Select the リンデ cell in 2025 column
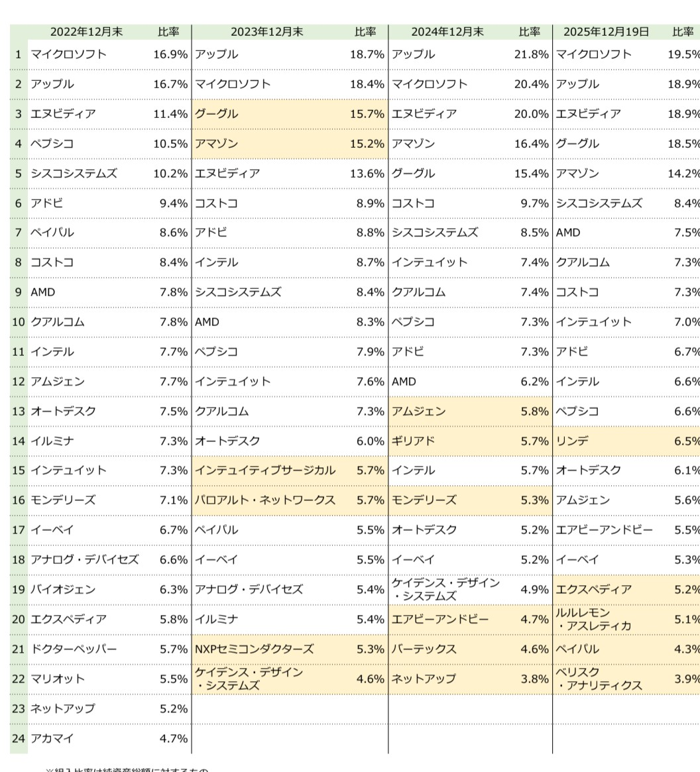 click(572, 441)
